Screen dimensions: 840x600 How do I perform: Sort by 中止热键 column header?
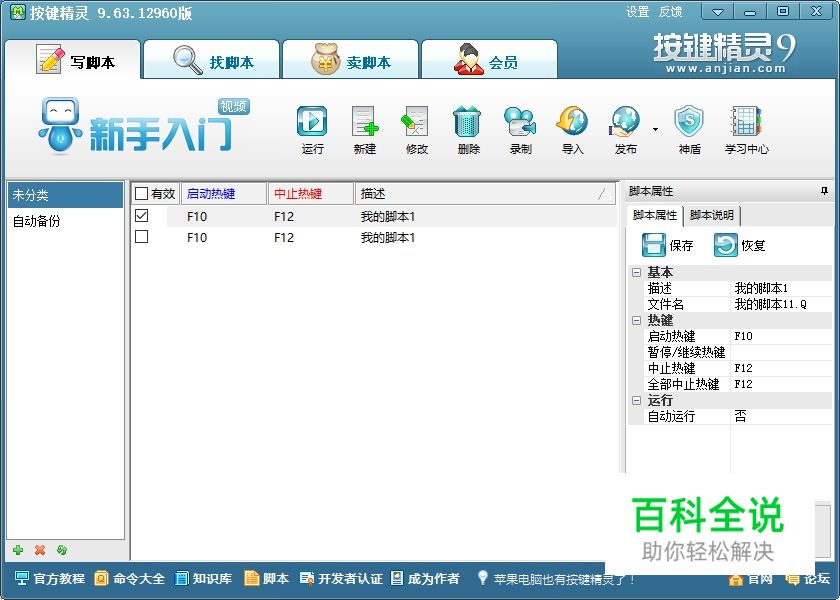click(311, 193)
